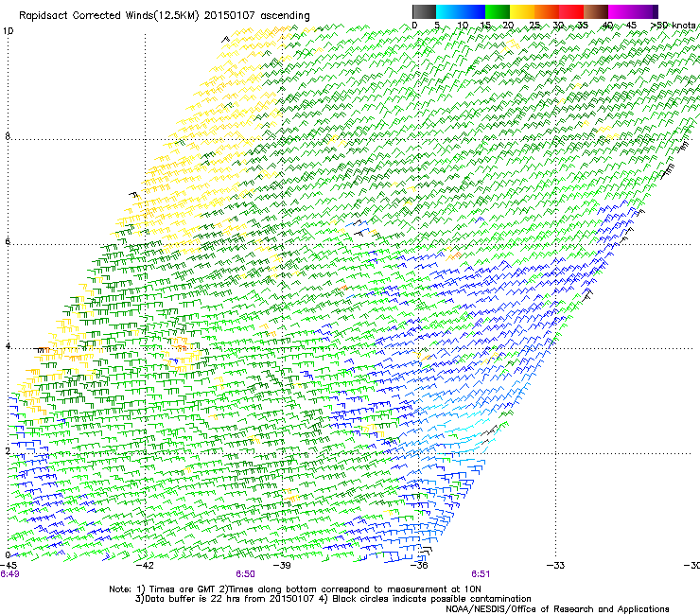Click the latitude label '8' on left axis
The height and width of the screenshot is (615, 700).
click(8, 136)
